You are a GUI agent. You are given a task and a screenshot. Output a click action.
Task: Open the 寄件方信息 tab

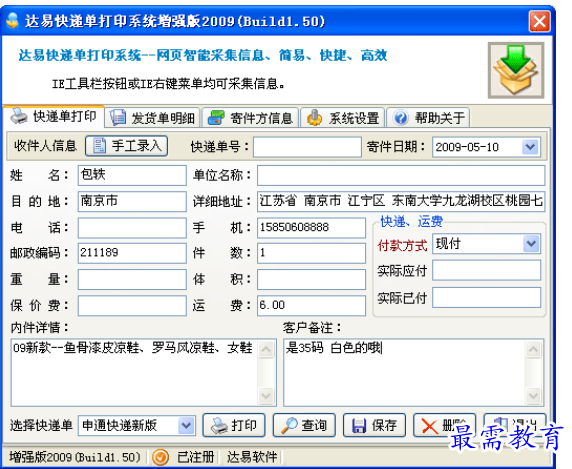(x=251, y=118)
